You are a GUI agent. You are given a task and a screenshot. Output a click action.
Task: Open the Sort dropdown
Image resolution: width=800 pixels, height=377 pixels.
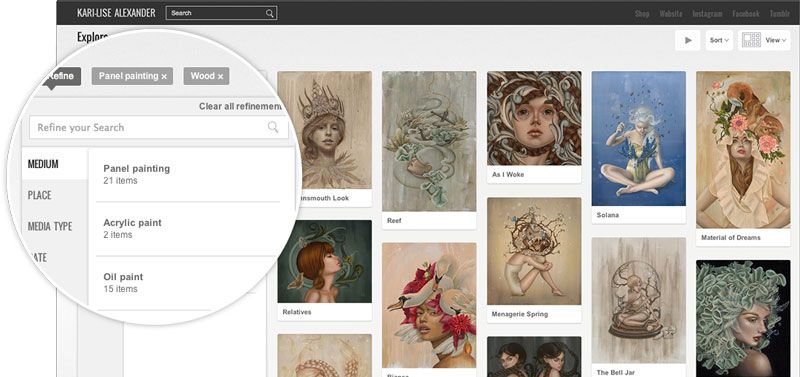[719, 40]
